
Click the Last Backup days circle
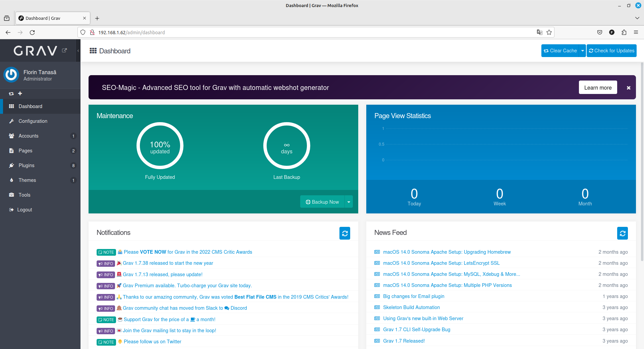[x=287, y=146]
